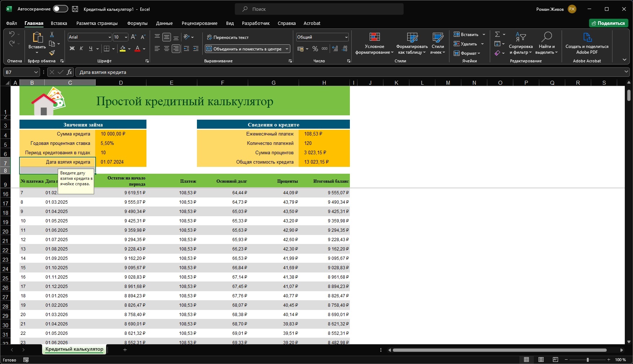This screenshot has height=364, width=633.
Task: Click Форматировать как таблицу button
Action: (412, 43)
